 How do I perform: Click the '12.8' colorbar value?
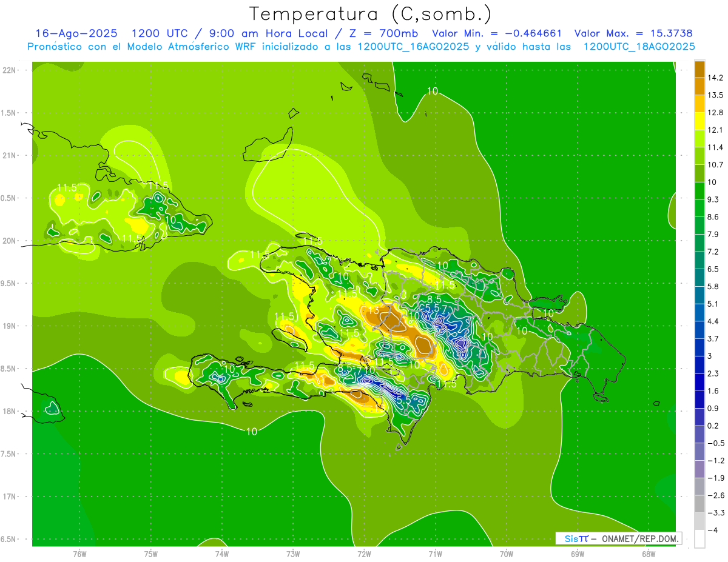pos(715,113)
